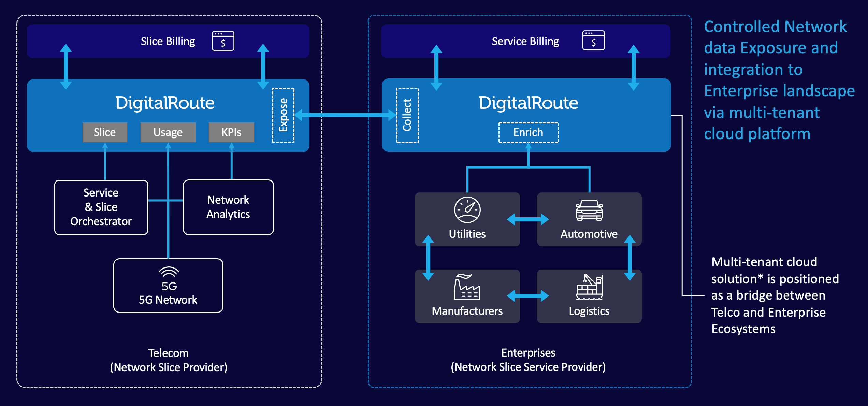Viewport: 868px width, 406px height.
Task: Click the Utilities gauge icon
Action: [467, 210]
